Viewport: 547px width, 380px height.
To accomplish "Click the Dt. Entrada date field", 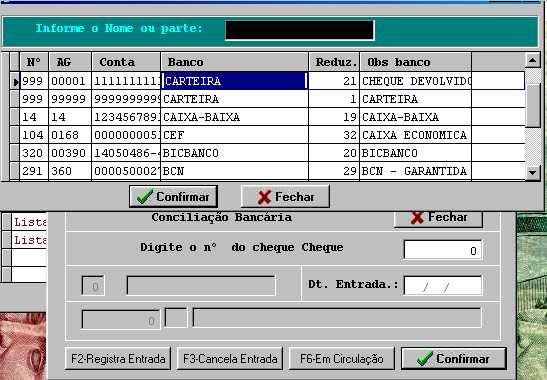I will click(443, 285).
